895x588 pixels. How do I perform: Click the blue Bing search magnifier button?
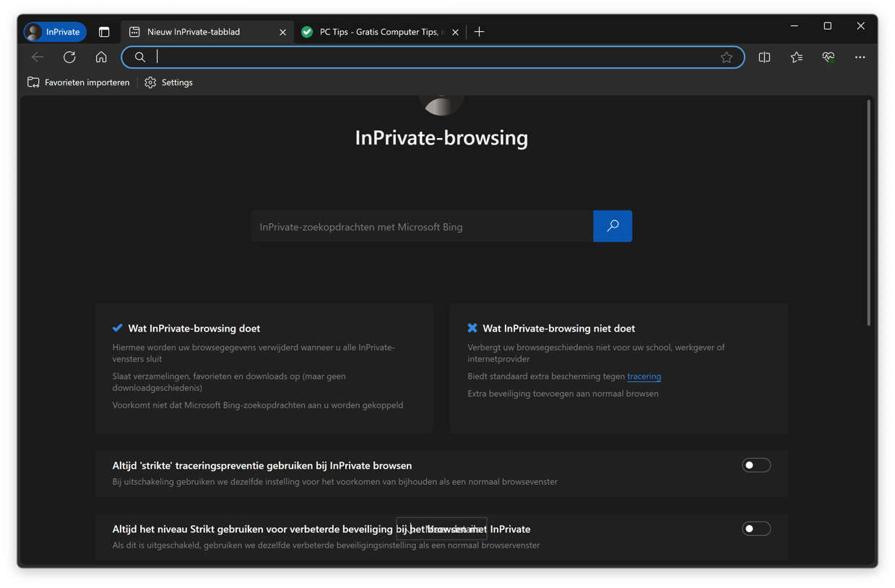(613, 226)
